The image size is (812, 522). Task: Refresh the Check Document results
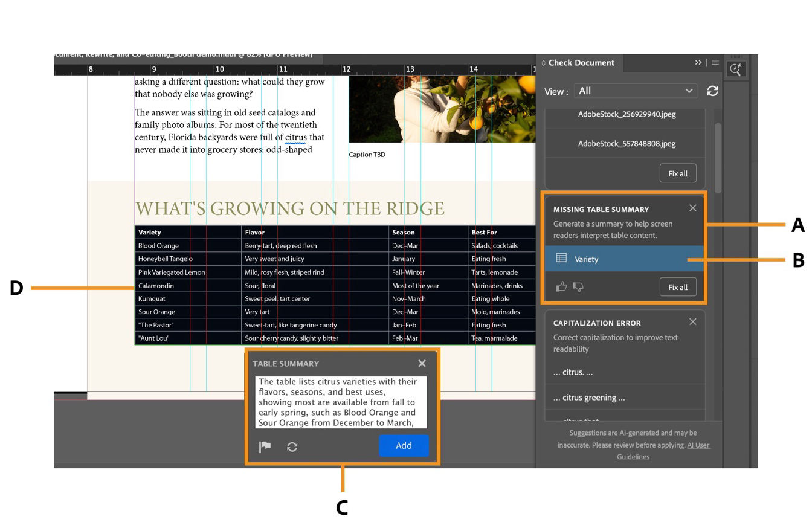pos(713,91)
